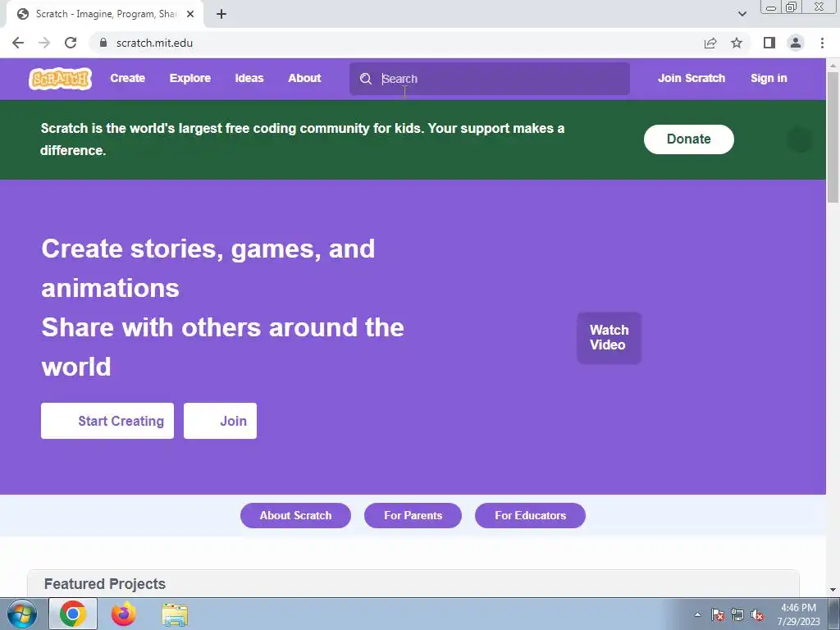The width and height of the screenshot is (840, 630).
Task: Close the Scratch browser tab
Action: click(190, 15)
